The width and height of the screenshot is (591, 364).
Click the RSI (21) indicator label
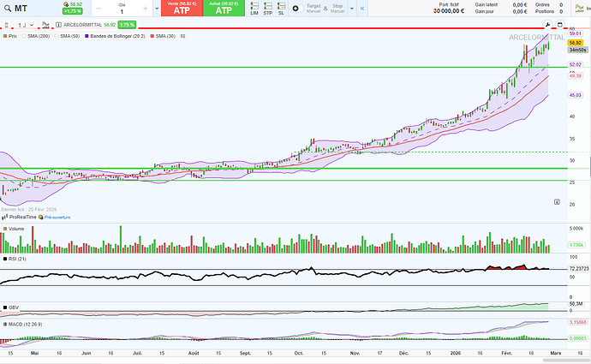click(17, 258)
